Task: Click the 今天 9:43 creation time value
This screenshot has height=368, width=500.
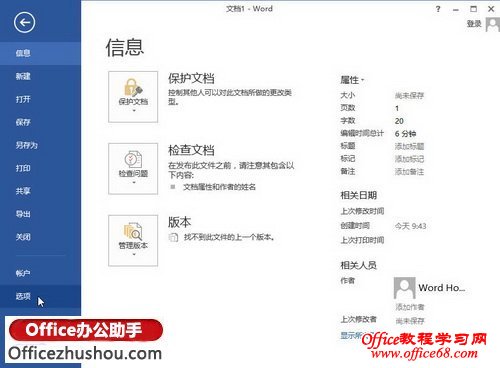Action: point(410,226)
